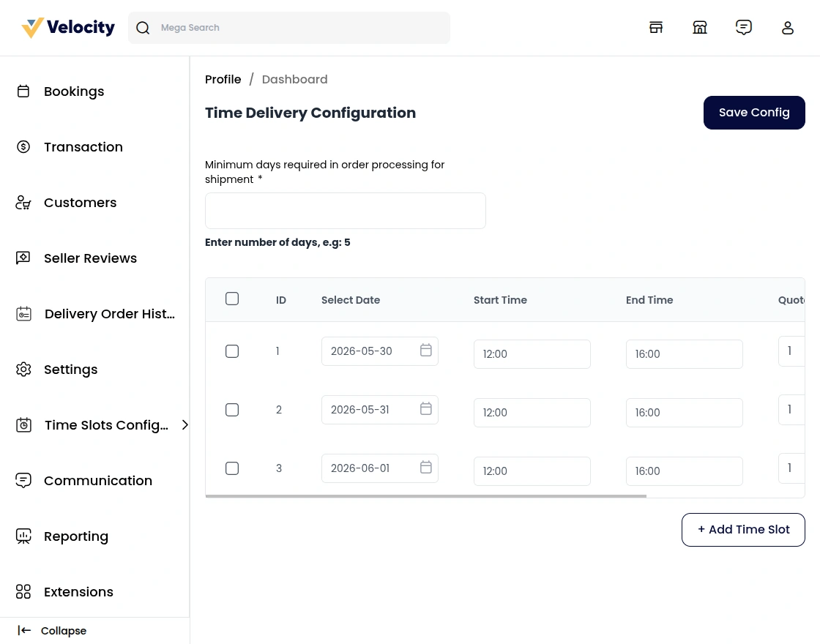Open calendar picker for 2026-06-01
The height and width of the screenshot is (644, 820).
(x=426, y=468)
